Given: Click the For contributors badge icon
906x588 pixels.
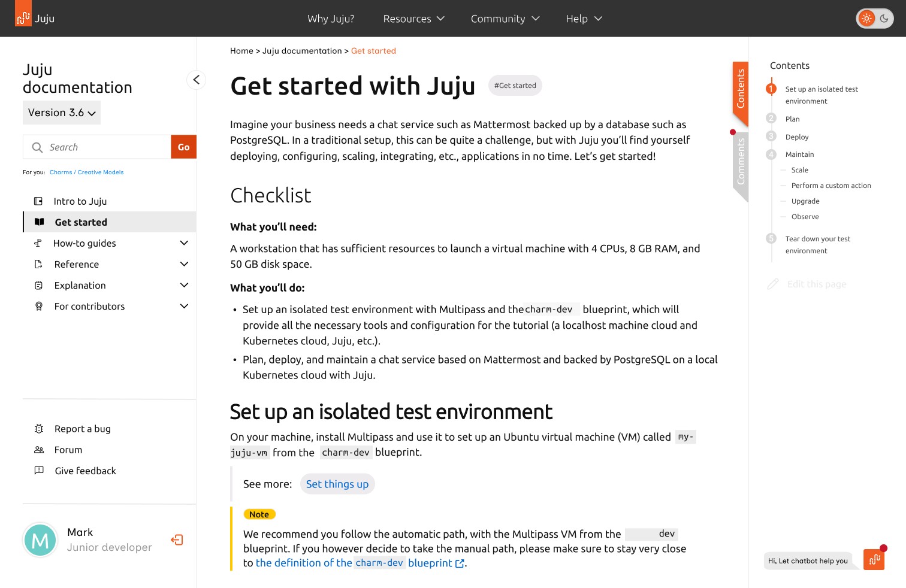Looking at the screenshot, I should coord(39,307).
